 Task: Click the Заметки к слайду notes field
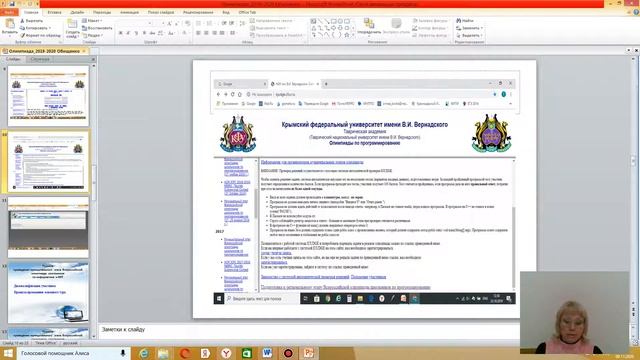308,330
